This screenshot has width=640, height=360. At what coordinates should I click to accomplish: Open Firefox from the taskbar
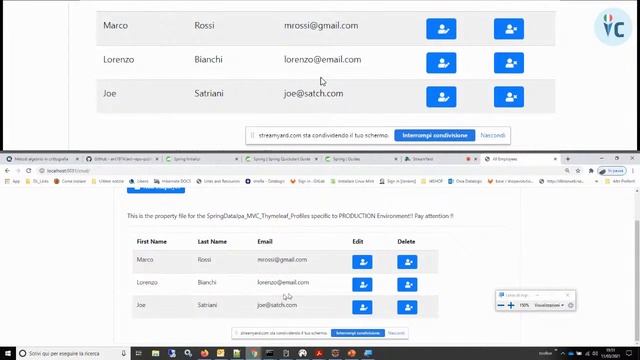pos(204,353)
